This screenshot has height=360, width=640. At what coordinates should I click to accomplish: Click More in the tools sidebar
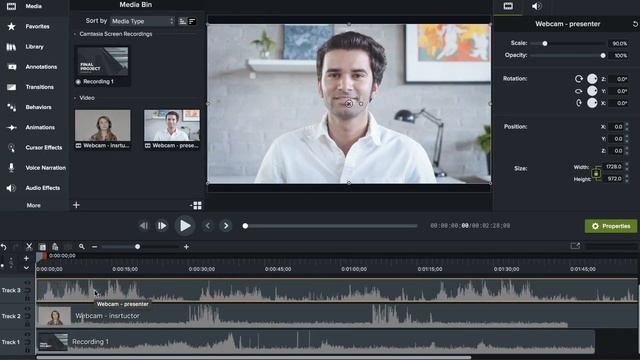click(x=33, y=205)
